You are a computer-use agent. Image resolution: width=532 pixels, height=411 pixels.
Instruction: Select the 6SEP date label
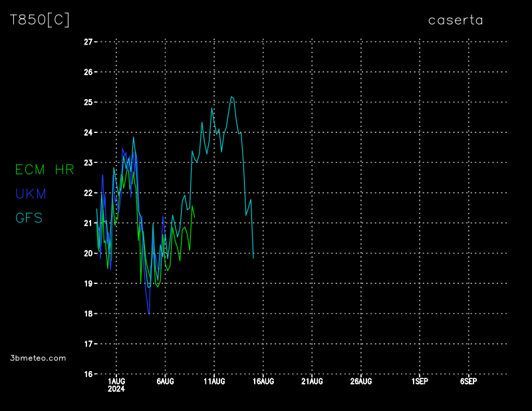468,381
